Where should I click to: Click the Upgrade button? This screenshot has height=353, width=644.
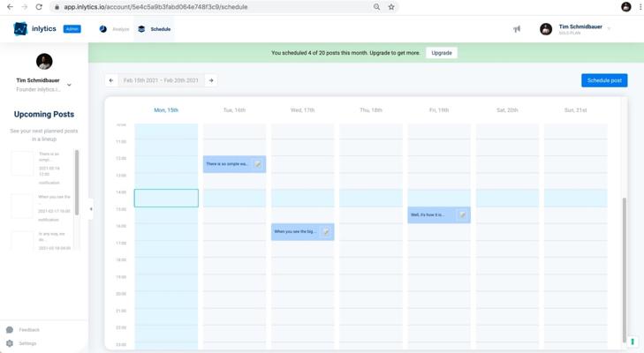tap(442, 53)
